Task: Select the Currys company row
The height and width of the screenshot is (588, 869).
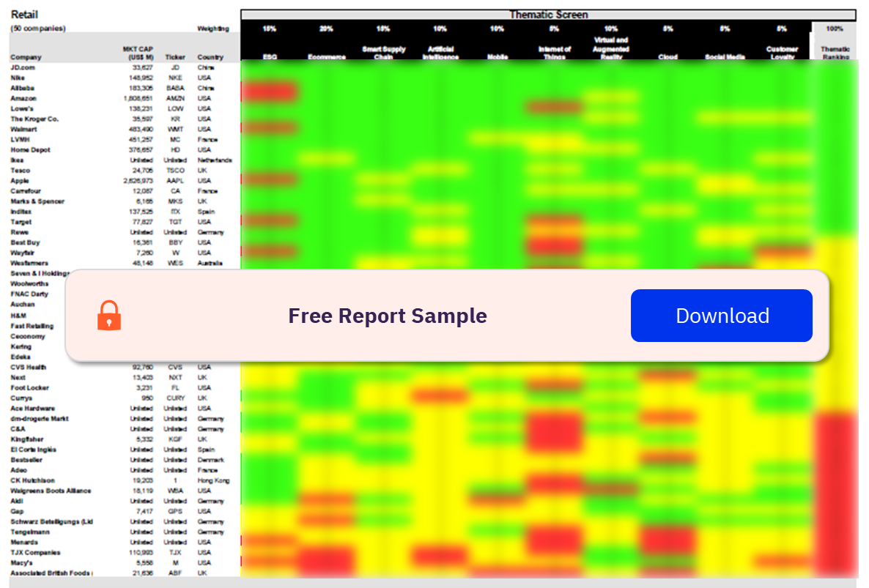Action: [125, 398]
